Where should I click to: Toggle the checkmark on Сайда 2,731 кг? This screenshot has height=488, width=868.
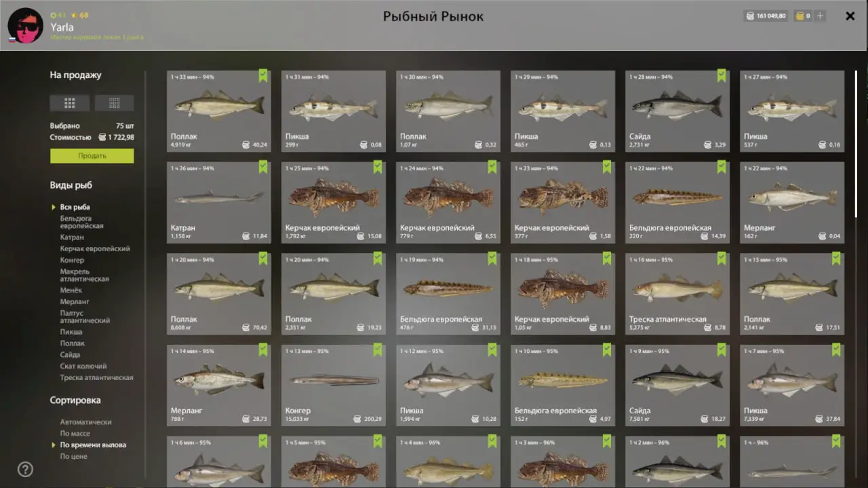pos(722,76)
